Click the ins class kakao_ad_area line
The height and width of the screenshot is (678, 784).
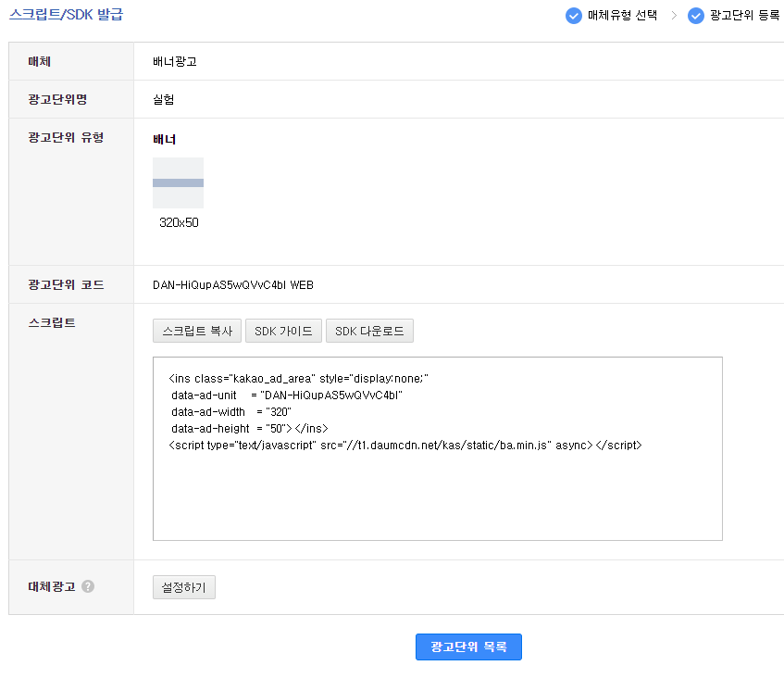(x=298, y=378)
